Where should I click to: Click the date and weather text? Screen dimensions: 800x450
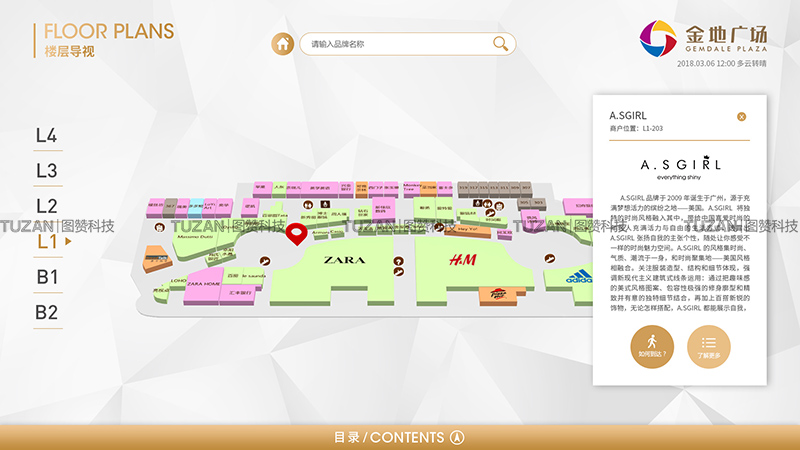click(722, 64)
